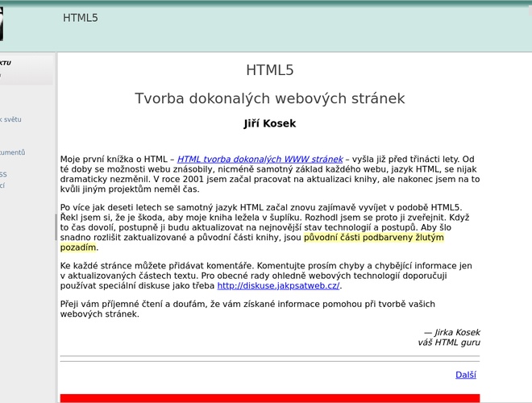Click the site logo image in the header
The height and width of the screenshot is (403, 532).
click(2, 24)
